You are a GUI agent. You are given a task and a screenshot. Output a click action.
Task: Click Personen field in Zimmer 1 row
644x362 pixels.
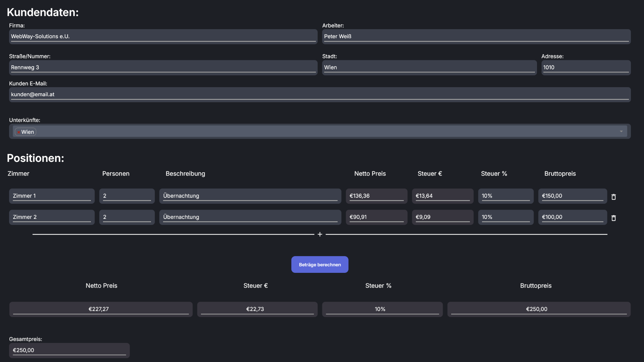(x=127, y=196)
